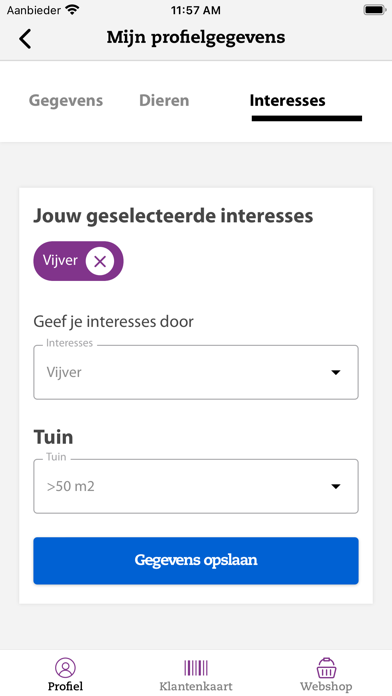Expand the Interesses dropdown arrow
This screenshot has width=392, height=696.
tap(336, 372)
